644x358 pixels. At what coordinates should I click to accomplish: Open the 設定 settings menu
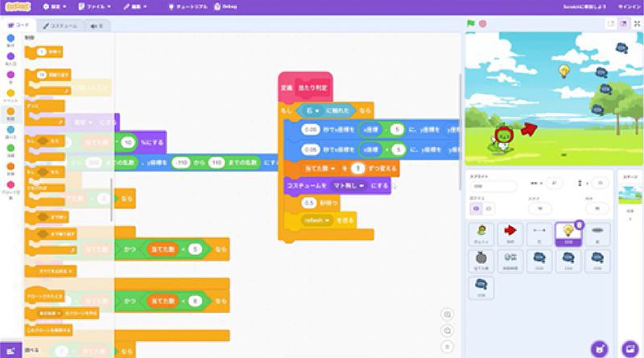[x=55, y=6]
